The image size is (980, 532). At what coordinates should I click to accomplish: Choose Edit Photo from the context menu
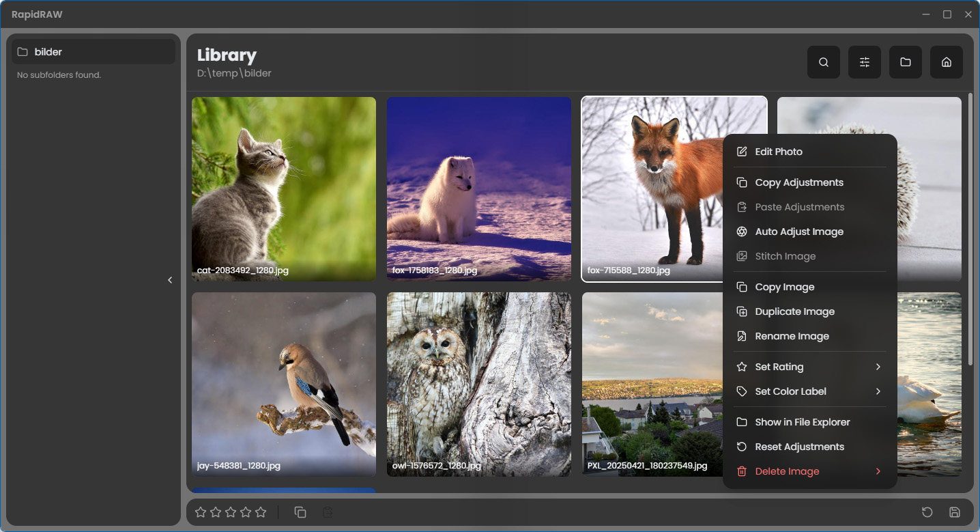click(778, 152)
